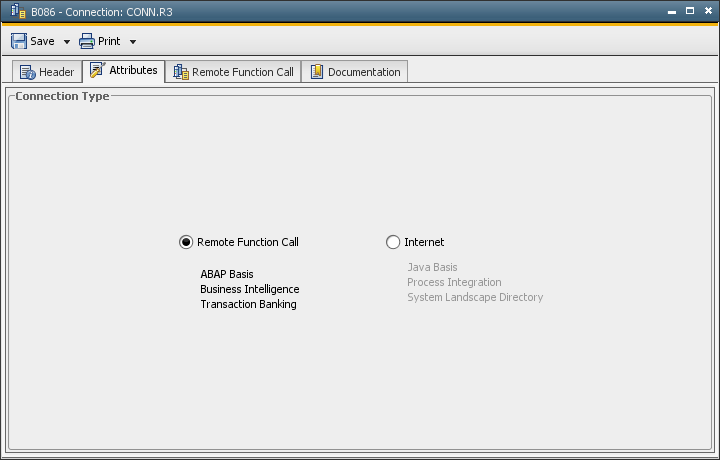
Task: Click the pencil icon on Attributes tab
Action: click(97, 70)
